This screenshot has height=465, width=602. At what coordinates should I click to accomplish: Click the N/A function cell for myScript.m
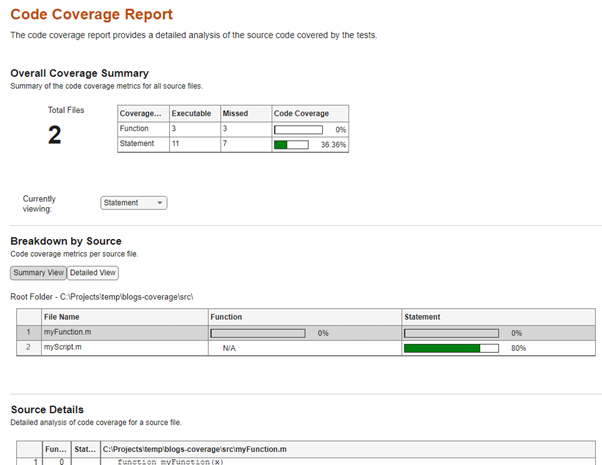click(x=230, y=348)
